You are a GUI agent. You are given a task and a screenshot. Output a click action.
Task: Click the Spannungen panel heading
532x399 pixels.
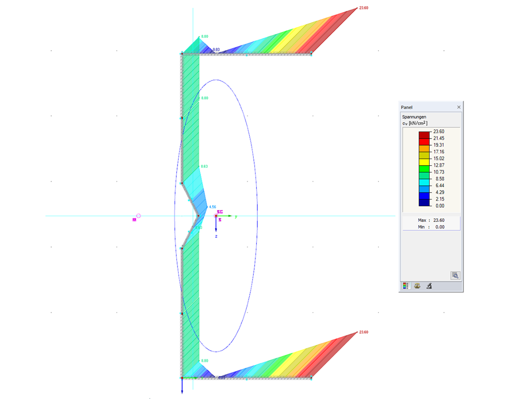coord(414,117)
